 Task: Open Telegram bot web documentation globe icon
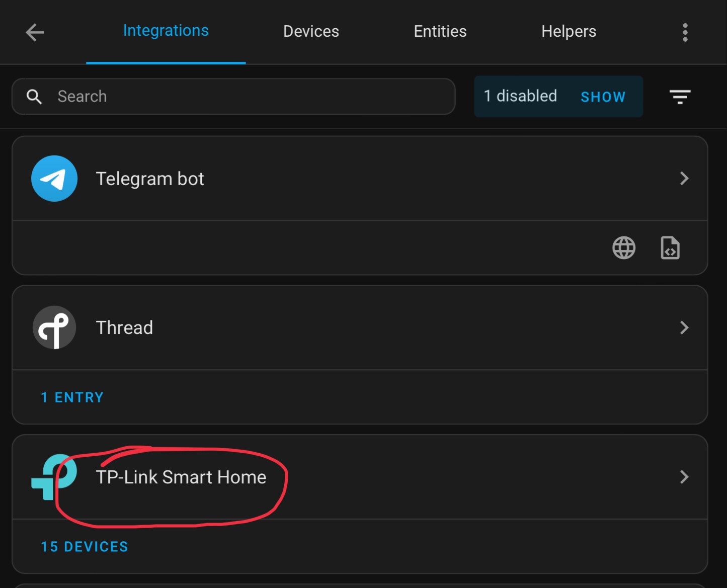pyautogui.click(x=624, y=248)
